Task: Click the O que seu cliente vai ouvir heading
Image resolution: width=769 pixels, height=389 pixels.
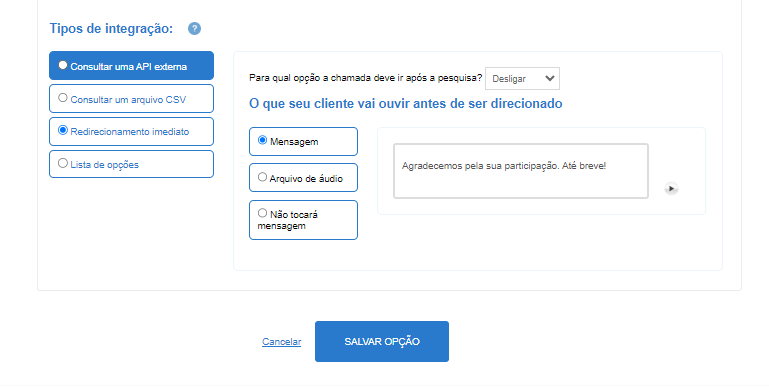Action: point(406,104)
